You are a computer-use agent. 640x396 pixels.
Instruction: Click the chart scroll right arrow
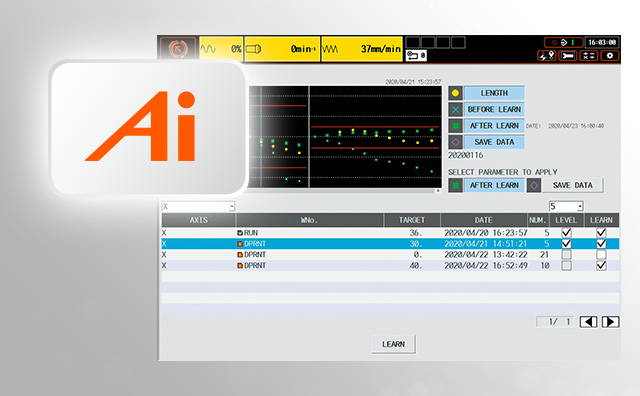pos(438,191)
